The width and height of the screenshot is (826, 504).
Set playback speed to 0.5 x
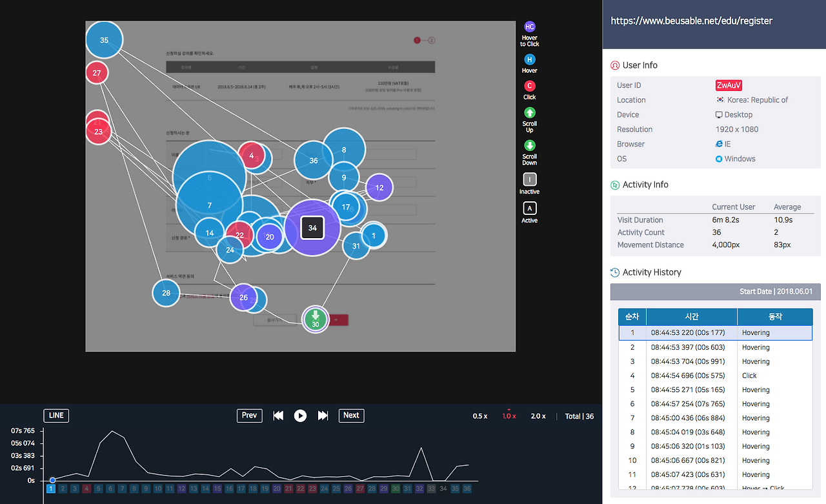[x=480, y=416]
